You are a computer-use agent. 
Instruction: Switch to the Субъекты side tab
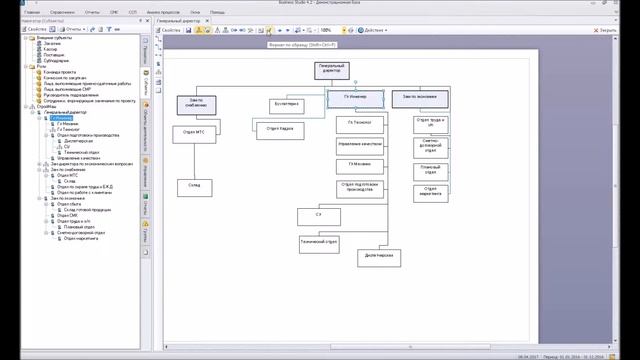146,82
